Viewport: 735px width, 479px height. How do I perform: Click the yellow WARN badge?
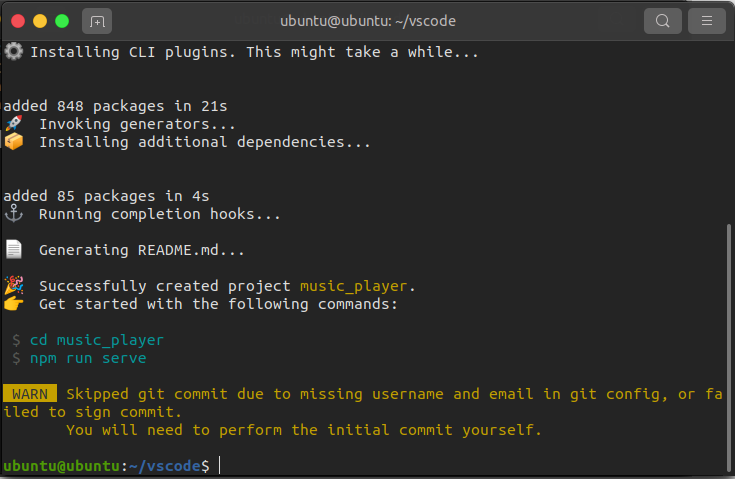tap(30, 394)
